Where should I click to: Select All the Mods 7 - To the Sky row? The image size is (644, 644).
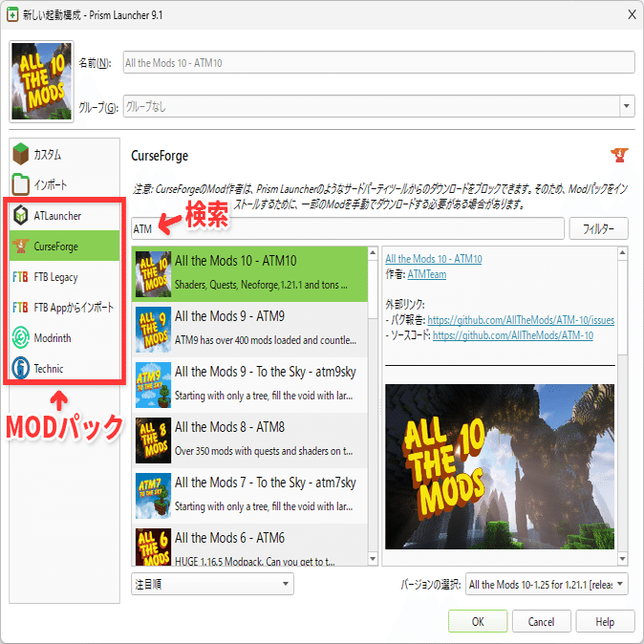249,496
